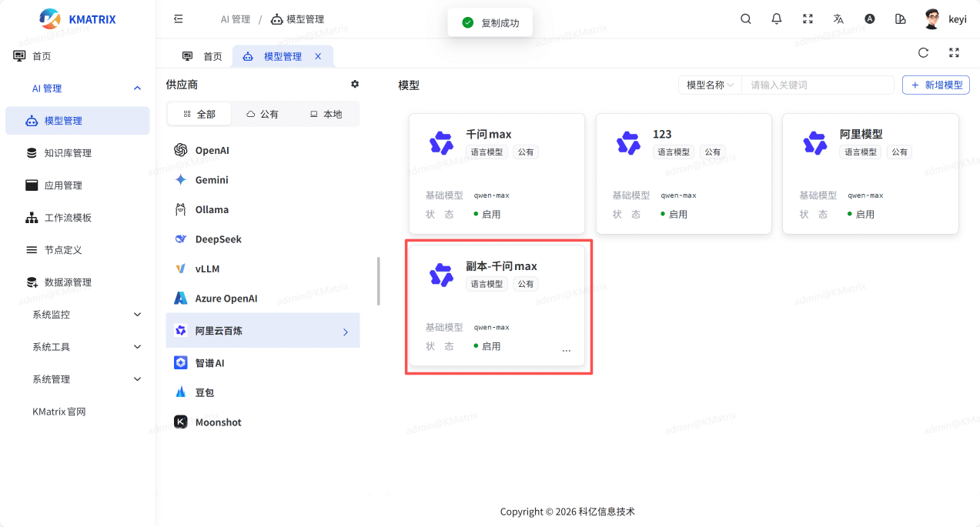Click the search icon in top header
Image resolution: width=980 pixels, height=527 pixels.
(745, 19)
